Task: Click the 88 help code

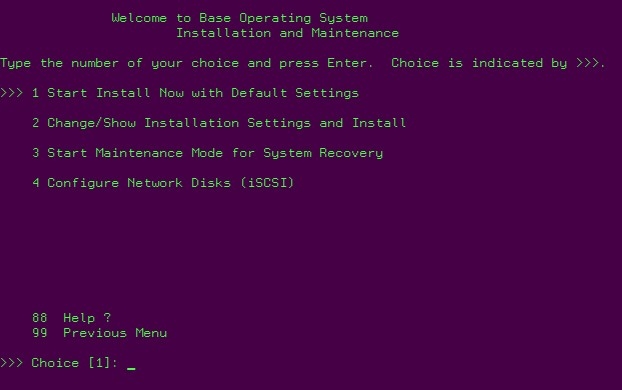Action: (x=40, y=318)
